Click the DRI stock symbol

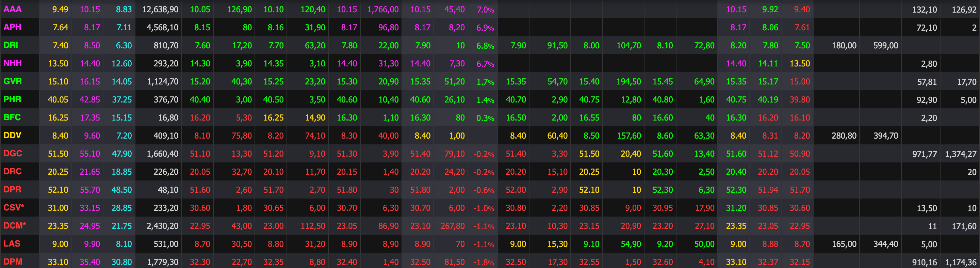pyautogui.click(x=11, y=45)
